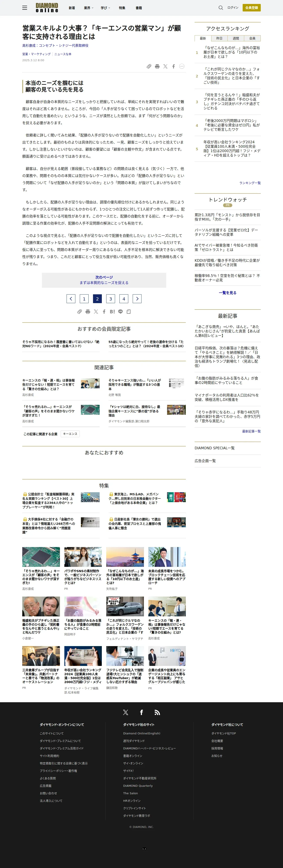The height and width of the screenshot is (868, 283).
Task: Share via the LINE icon
Action: 120,312
